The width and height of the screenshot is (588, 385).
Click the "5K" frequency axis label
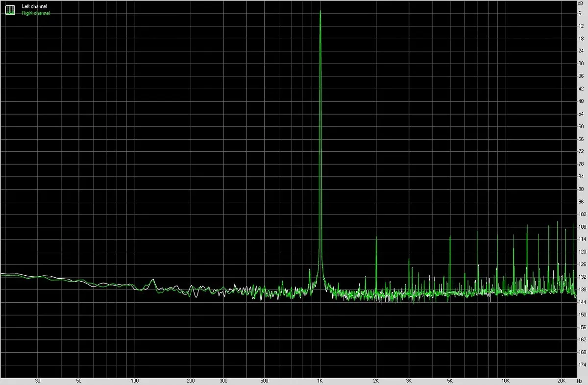449,381
